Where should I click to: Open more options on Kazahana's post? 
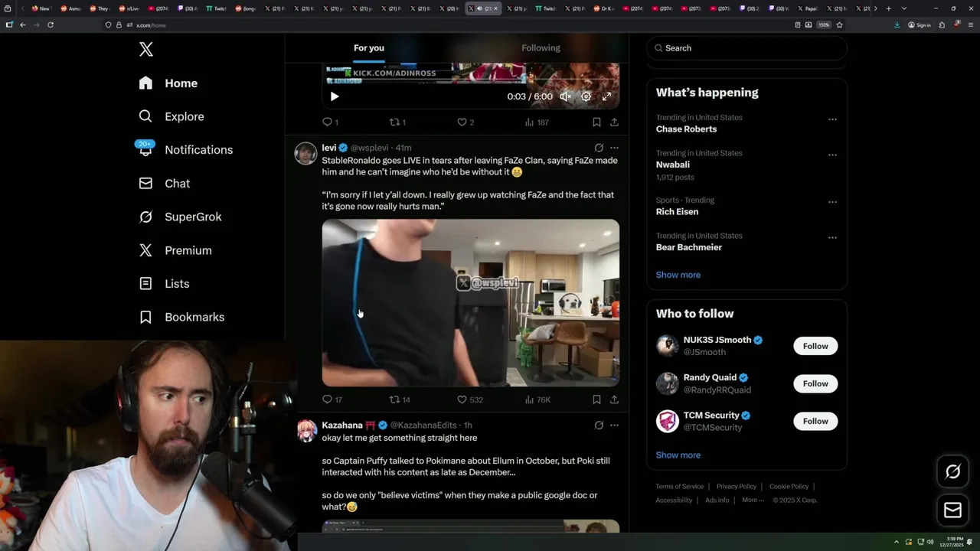614,425
